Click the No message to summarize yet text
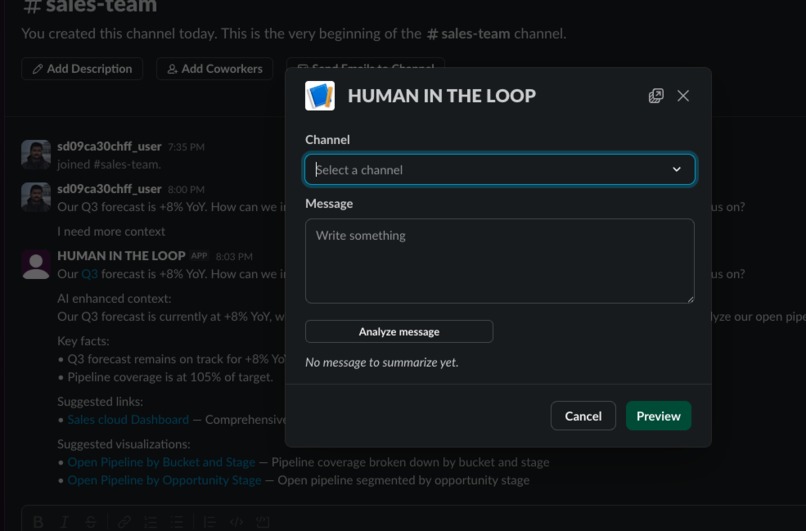This screenshot has height=531, width=806. 381,362
